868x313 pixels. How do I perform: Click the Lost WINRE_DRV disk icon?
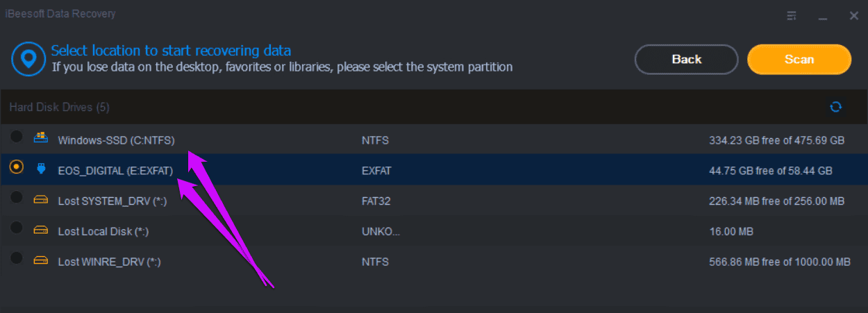pyautogui.click(x=41, y=260)
